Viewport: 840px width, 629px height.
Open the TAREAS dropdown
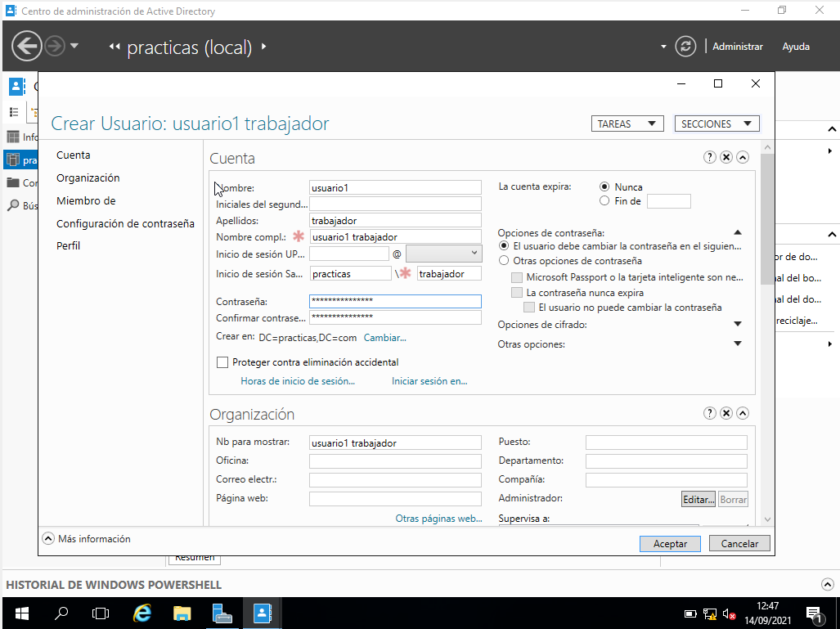coord(627,124)
